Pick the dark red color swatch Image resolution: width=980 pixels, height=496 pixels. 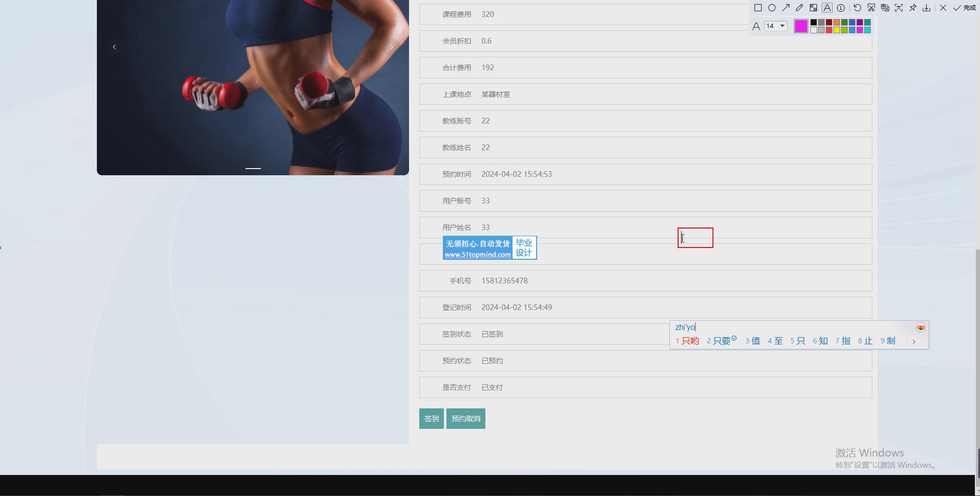(x=829, y=22)
